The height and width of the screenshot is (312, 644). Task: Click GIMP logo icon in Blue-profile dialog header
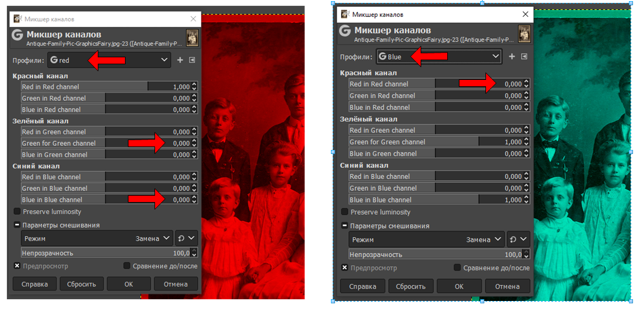[345, 31]
